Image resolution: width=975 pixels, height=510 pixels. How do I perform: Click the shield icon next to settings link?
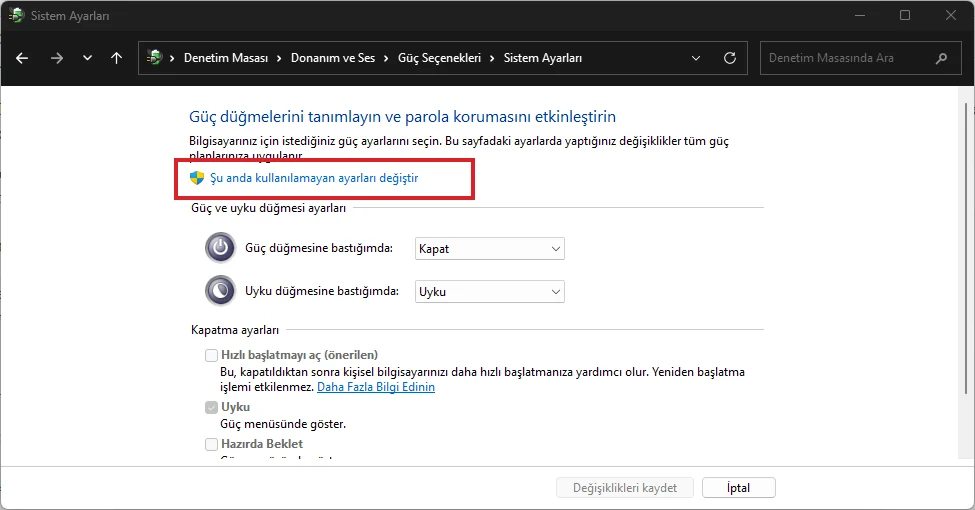coord(196,178)
